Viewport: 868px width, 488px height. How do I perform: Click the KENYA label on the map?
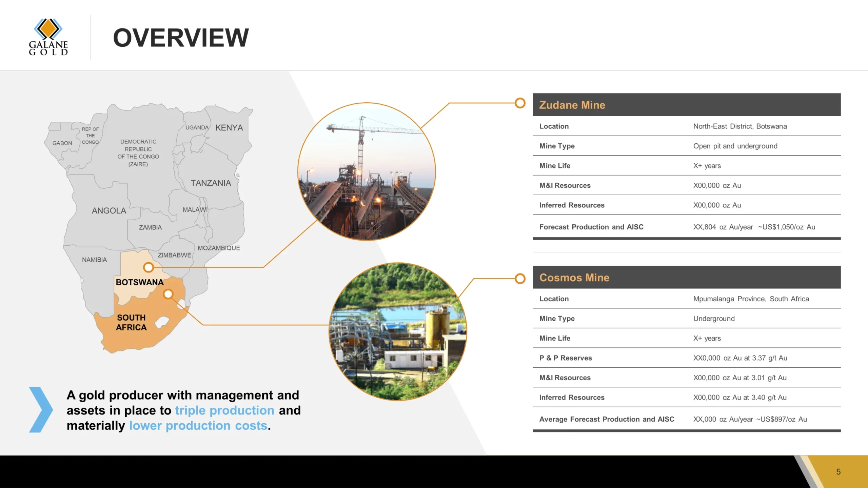pyautogui.click(x=229, y=128)
